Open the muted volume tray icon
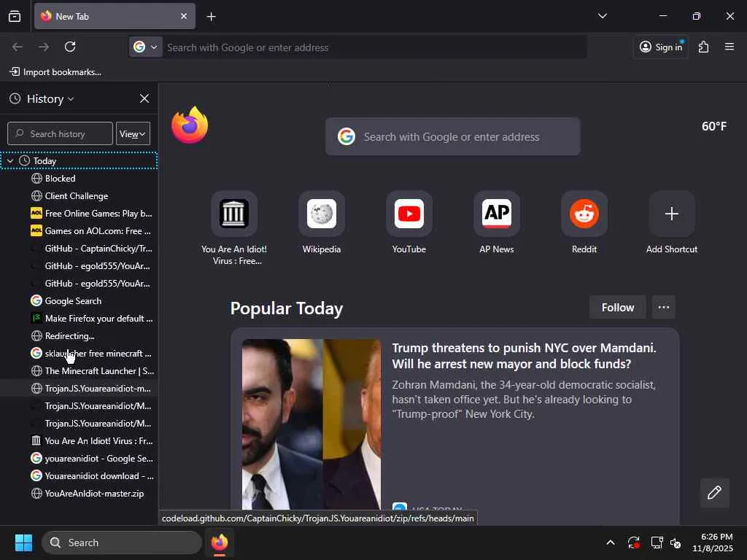 point(676,542)
